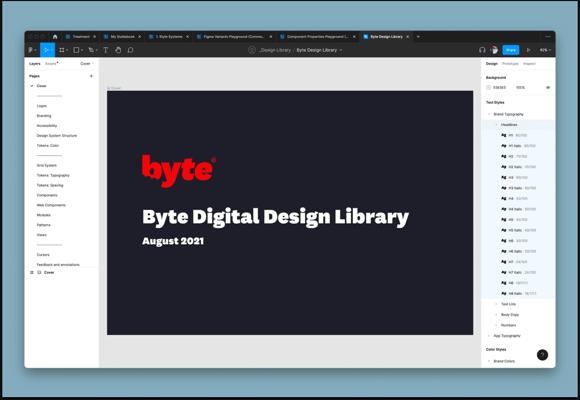Image resolution: width=580 pixels, height=400 pixels.
Task: Switch to the Assets tab
Action: (51, 64)
